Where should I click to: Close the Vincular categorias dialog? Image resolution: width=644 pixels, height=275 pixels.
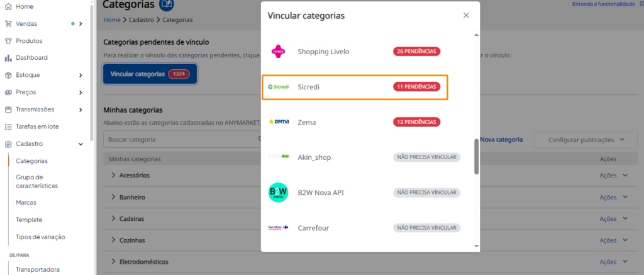pyautogui.click(x=466, y=15)
